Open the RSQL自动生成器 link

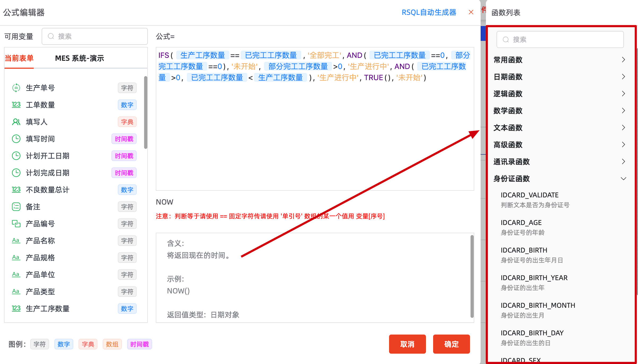(429, 12)
